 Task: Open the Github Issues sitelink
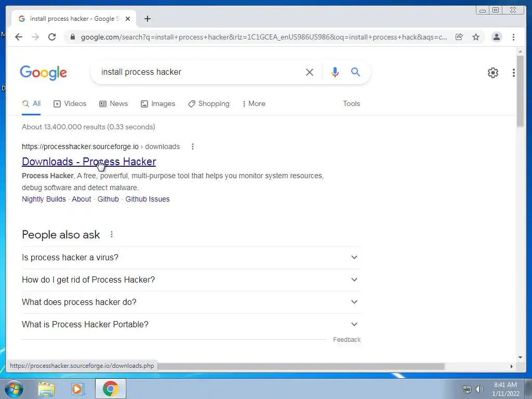[x=148, y=199]
